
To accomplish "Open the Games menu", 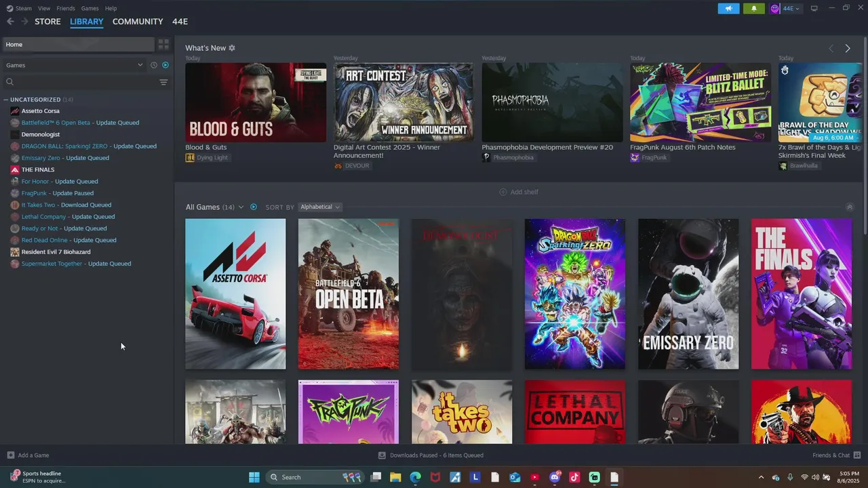I will [x=90, y=8].
